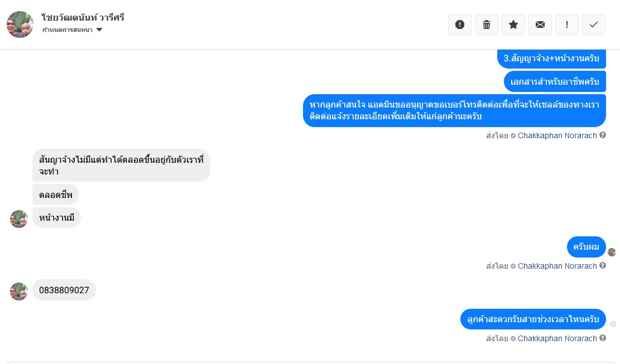This screenshot has width=620, height=364.
Task: Open ไชยวัฒดนันท์ วารีศรี profile name link
Action: click(x=83, y=18)
